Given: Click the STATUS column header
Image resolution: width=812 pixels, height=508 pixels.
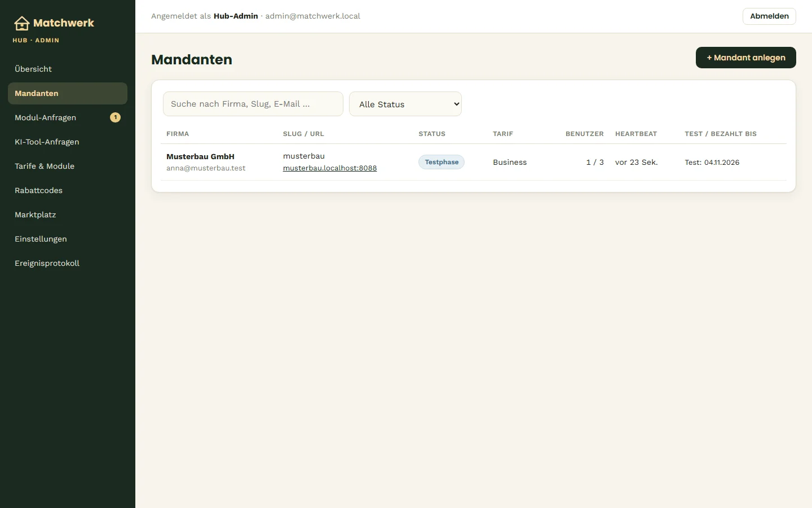Looking at the screenshot, I should pos(432,134).
